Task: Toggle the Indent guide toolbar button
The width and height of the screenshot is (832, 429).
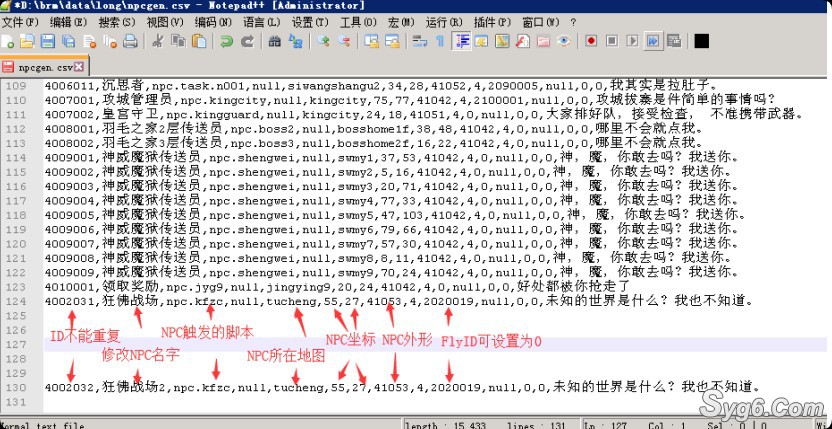Action: [x=461, y=41]
